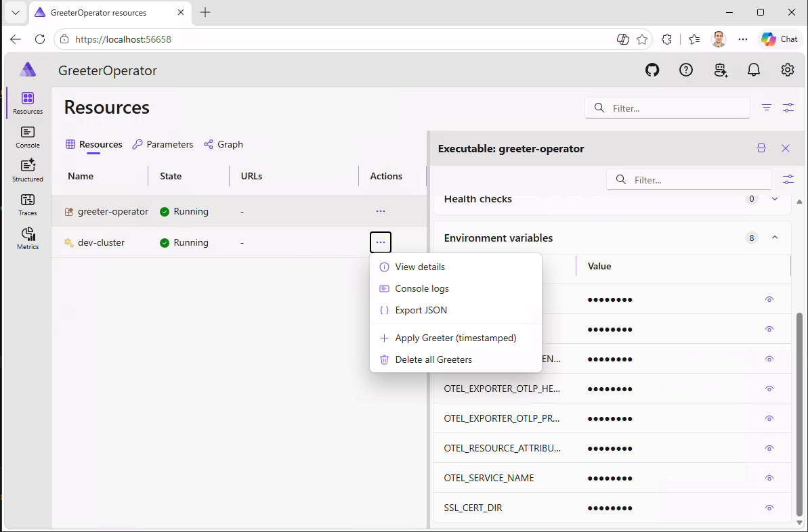Reveal the OTEL_EXPORTER_OTLP_PR... value
The image size is (808, 532).
point(769,419)
